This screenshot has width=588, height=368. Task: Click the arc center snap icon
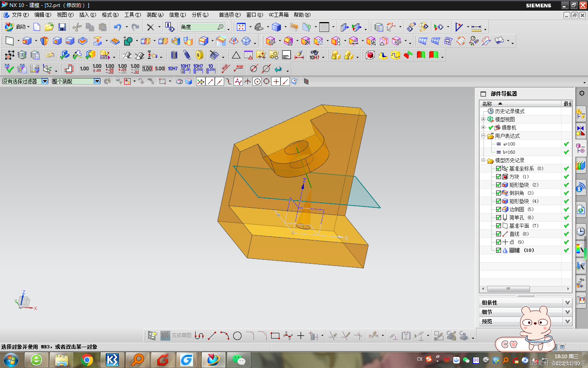click(257, 81)
